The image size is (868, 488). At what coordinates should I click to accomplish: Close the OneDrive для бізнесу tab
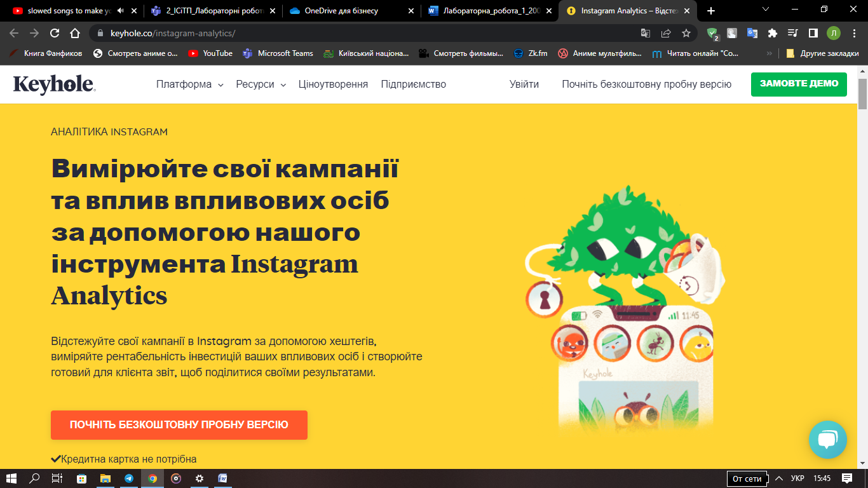[x=410, y=11]
